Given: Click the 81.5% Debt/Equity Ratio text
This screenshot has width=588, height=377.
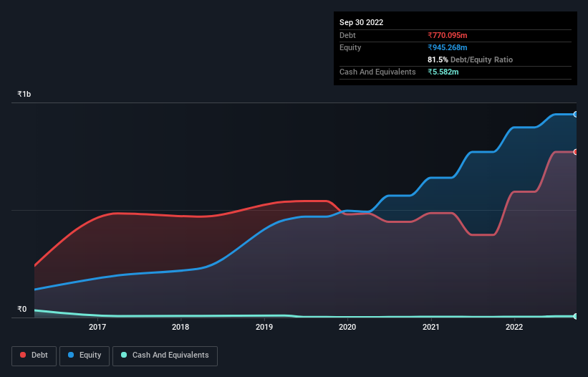Looking at the screenshot, I should click(471, 59).
